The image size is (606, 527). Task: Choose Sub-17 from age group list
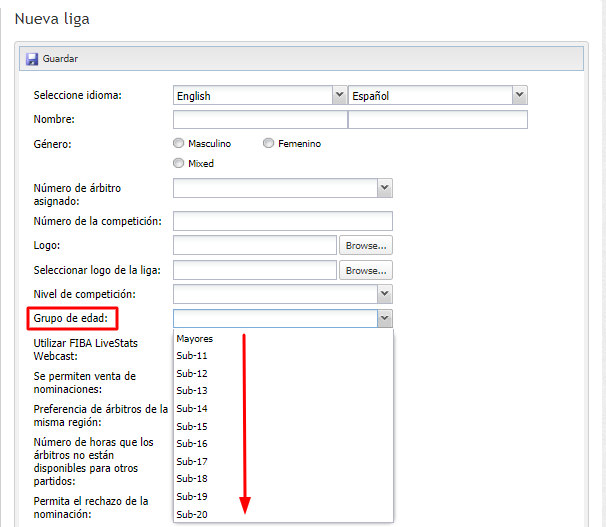(x=283, y=461)
